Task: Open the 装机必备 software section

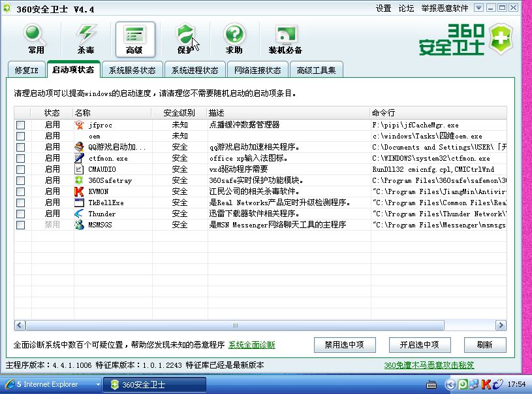Action: pos(285,39)
